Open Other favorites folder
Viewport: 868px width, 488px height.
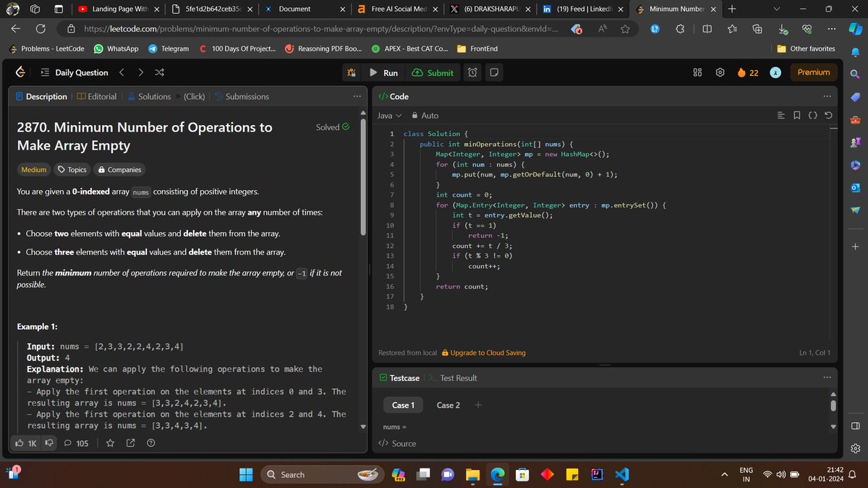point(807,48)
